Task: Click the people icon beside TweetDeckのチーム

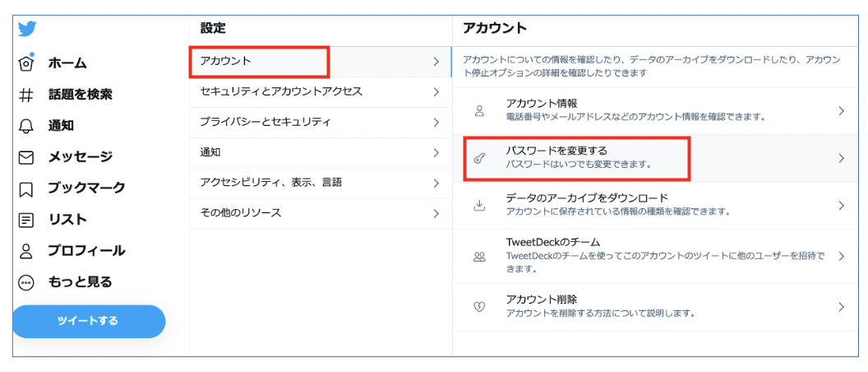Action: pyautogui.click(x=479, y=257)
